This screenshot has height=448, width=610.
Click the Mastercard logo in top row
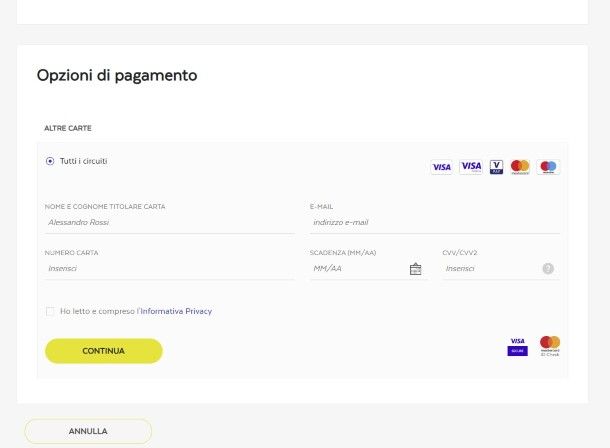coord(520,167)
